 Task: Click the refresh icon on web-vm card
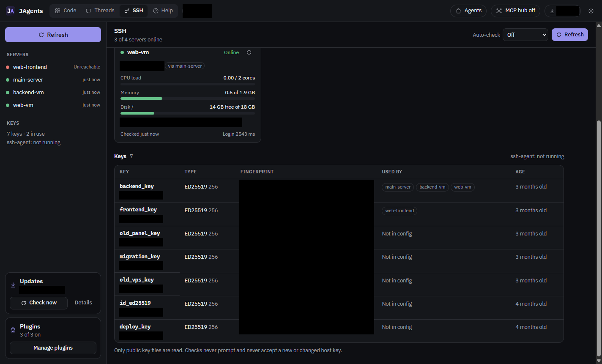coord(249,52)
